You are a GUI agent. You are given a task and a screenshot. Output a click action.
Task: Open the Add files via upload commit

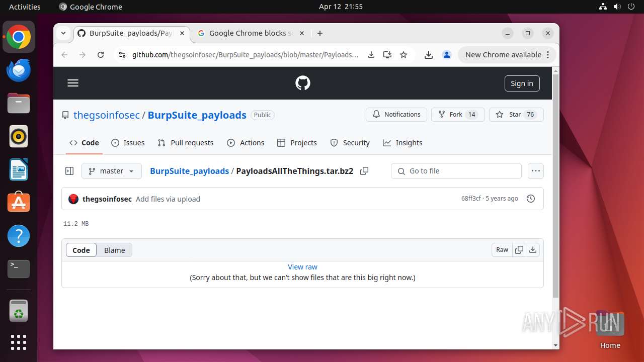pyautogui.click(x=168, y=199)
